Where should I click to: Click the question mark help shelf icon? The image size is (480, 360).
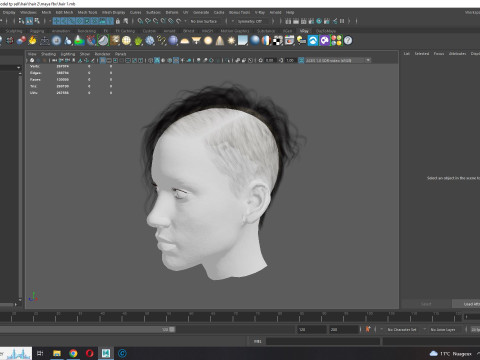348,41
